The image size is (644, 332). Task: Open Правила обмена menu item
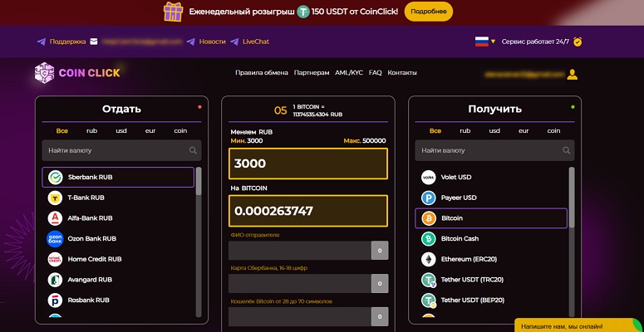click(x=262, y=73)
